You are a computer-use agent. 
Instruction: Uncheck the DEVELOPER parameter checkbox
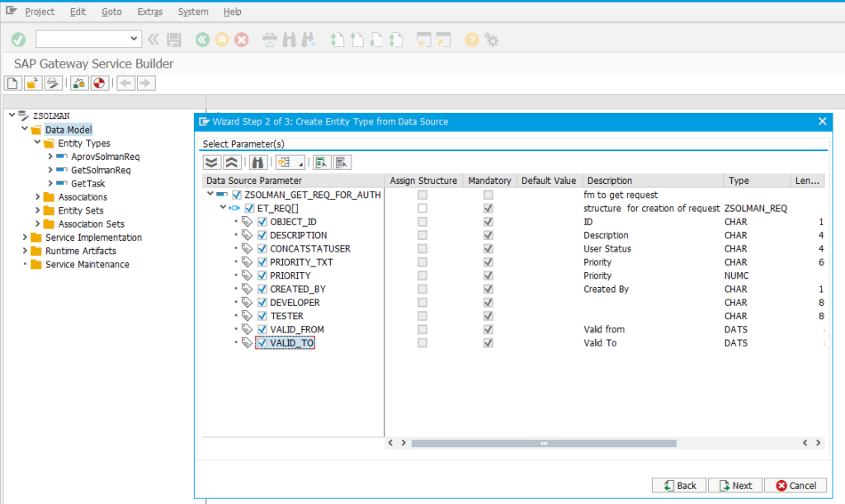pos(262,303)
